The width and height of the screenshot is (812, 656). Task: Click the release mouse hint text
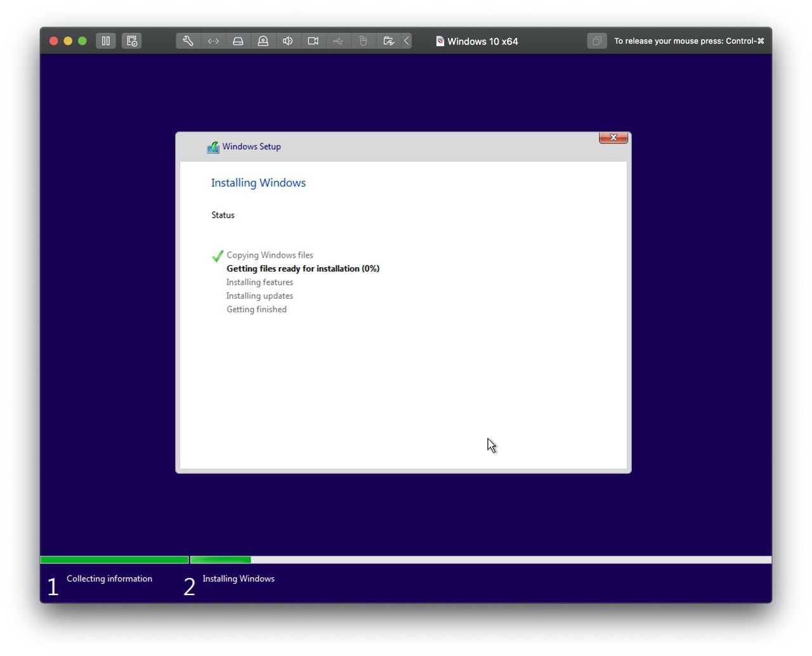coord(689,41)
